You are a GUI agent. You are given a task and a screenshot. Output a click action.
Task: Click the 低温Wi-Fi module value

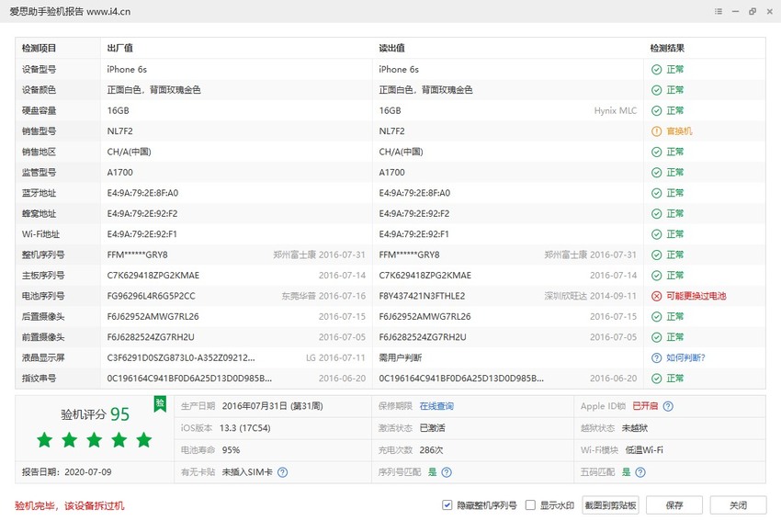[644, 450]
